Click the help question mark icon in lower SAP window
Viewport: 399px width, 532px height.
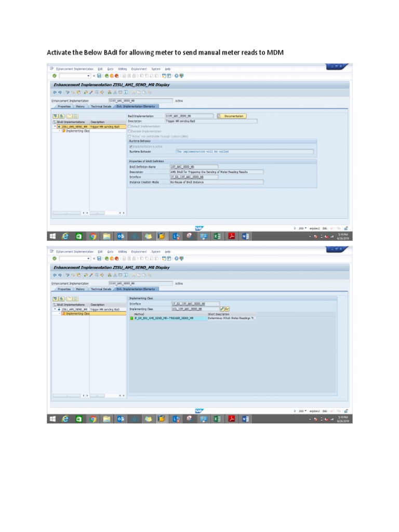[x=177, y=259]
